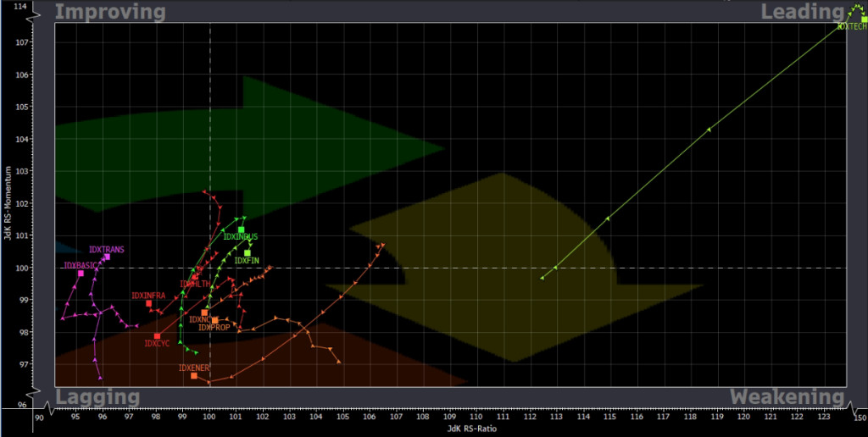Image resolution: width=868 pixels, height=437 pixels.
Task: Select the IDXTRANS label
Action: tap(107, 250)
